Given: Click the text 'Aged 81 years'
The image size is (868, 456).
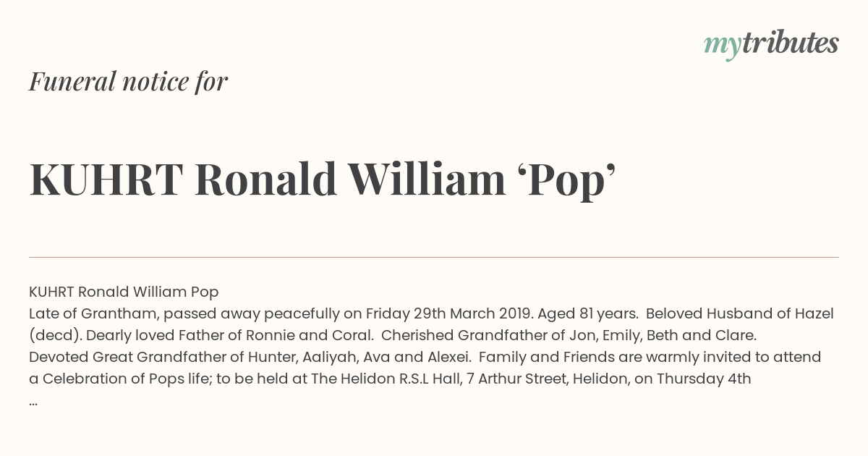Looking at the screenshot, I should click(587, 313).
